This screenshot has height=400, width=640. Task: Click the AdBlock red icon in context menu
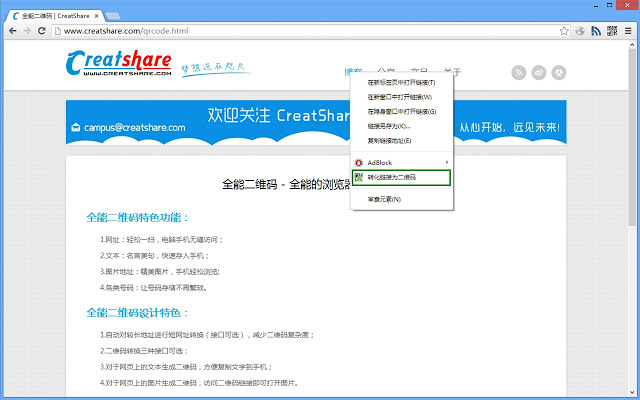pos(359,163)
